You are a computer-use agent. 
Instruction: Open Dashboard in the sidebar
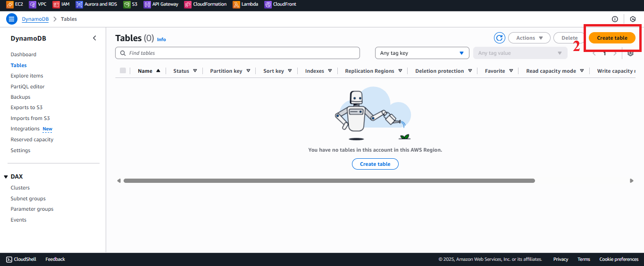coord(24,54)
